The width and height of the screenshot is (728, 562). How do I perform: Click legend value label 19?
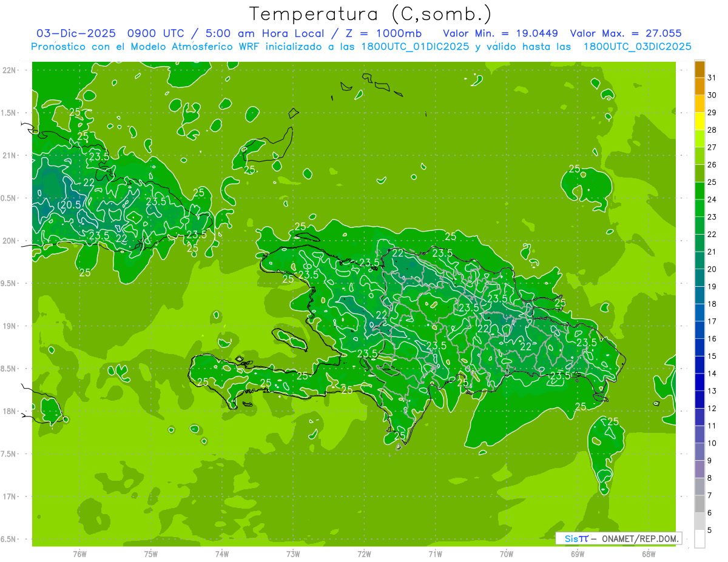[x=712, y=287]
